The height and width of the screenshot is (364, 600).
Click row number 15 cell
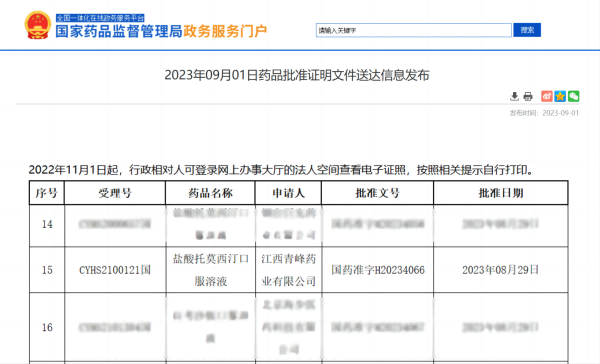47,270
